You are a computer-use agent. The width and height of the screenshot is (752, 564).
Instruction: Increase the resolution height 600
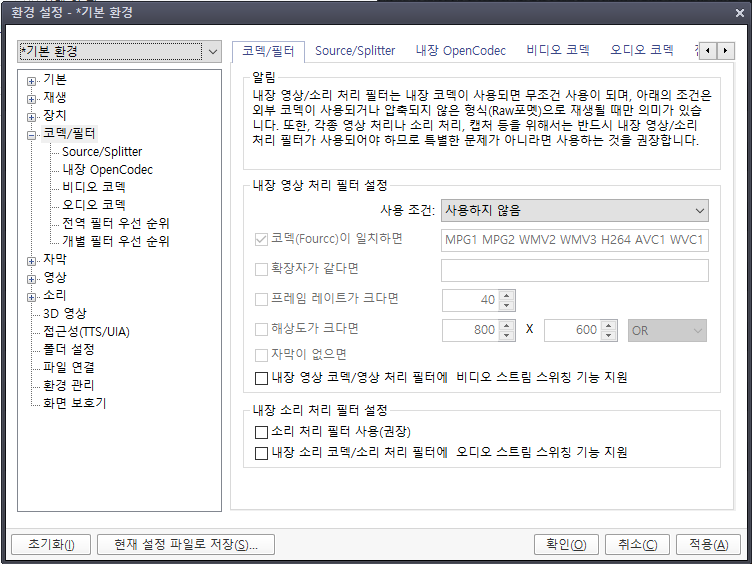(608, 325)
